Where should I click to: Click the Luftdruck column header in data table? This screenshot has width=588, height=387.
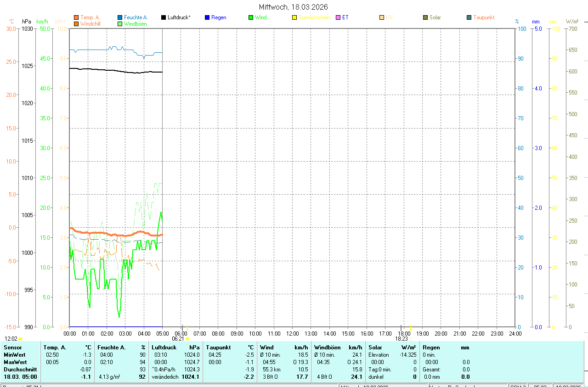click(164, 348)
